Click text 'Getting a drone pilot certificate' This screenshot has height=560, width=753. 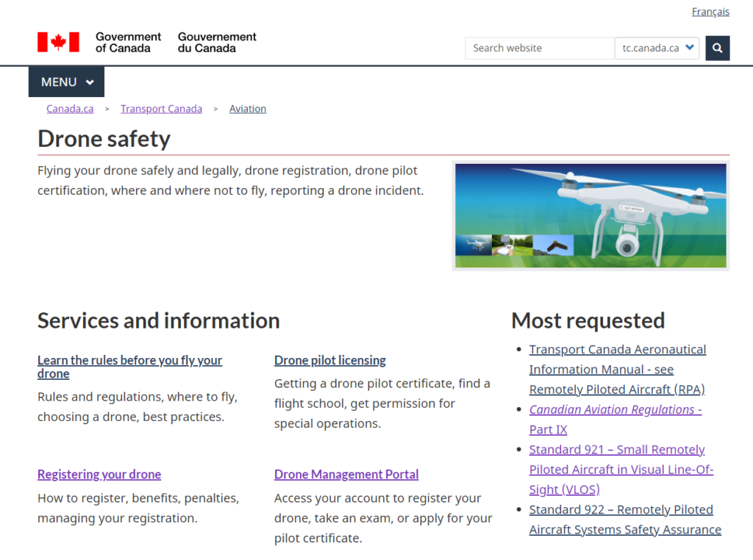(363, 384)
